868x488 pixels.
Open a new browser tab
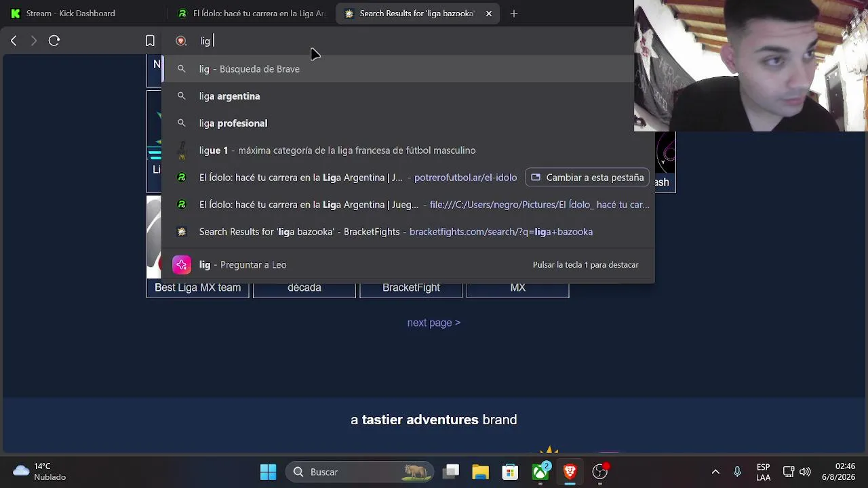(x=514, y=14)
